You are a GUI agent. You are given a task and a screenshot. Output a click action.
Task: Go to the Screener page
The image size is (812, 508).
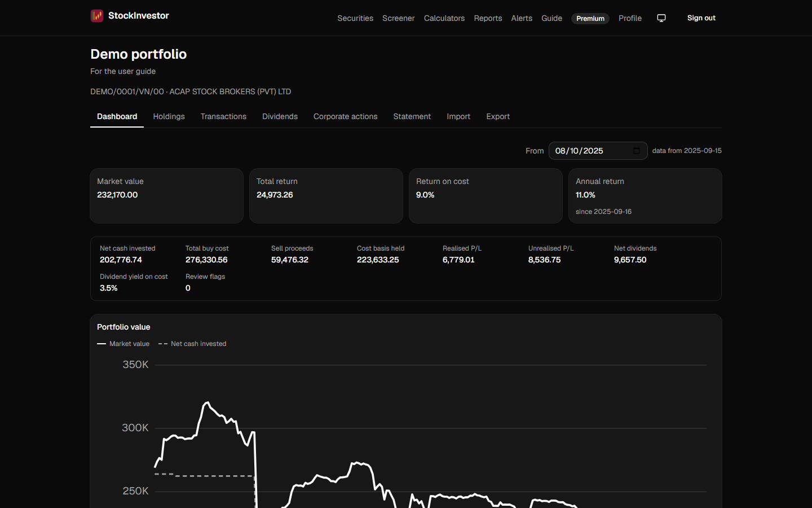[399, 18]
